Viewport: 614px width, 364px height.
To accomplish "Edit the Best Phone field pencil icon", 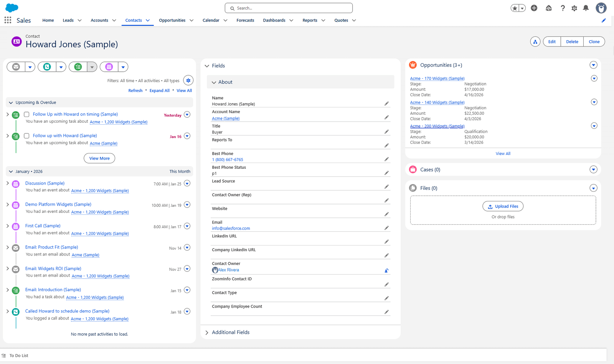I will click(x=386, y=159).
